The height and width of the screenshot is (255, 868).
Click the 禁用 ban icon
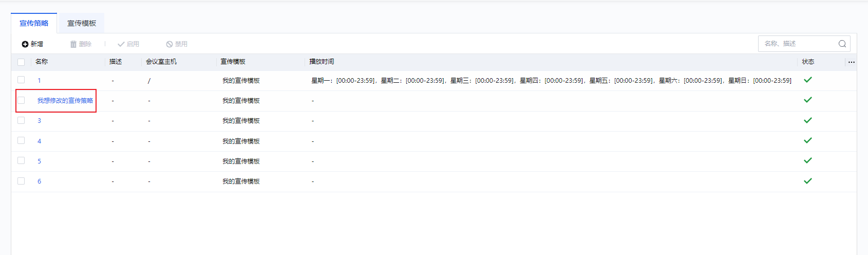coord(169,44)
